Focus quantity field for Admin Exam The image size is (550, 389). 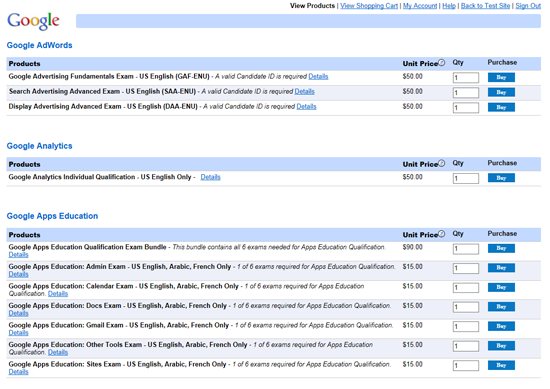465,268
